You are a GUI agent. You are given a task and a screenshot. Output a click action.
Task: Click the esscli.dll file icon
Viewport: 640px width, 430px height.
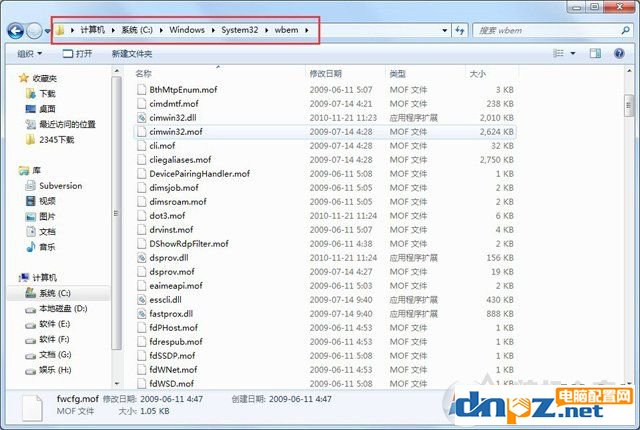tap(141, 300)
